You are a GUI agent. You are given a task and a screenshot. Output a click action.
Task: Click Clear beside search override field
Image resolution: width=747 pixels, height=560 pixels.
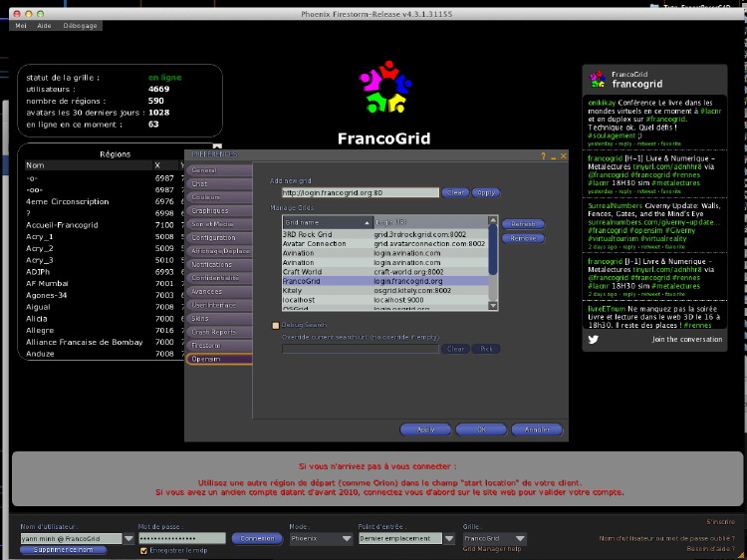click(x=455, y=349)
